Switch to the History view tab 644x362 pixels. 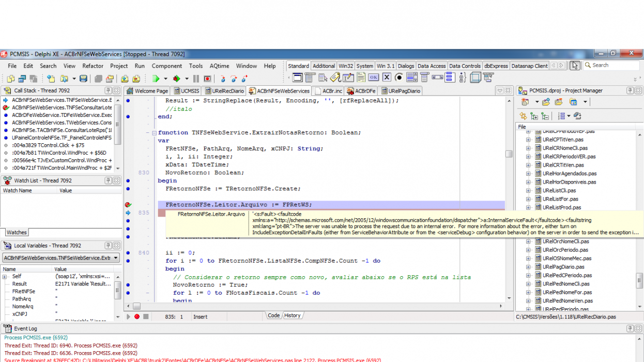(292, 315)
